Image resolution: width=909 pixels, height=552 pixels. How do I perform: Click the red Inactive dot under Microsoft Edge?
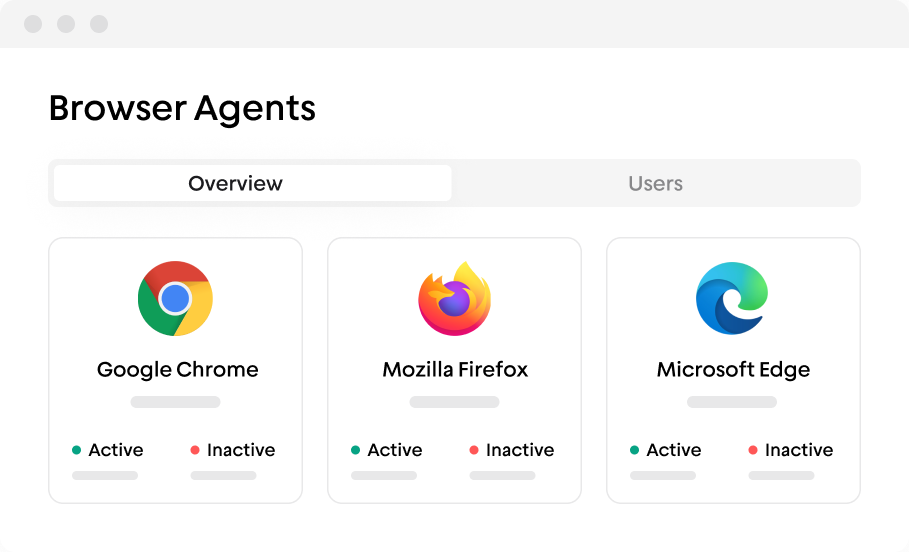point(753,450)
